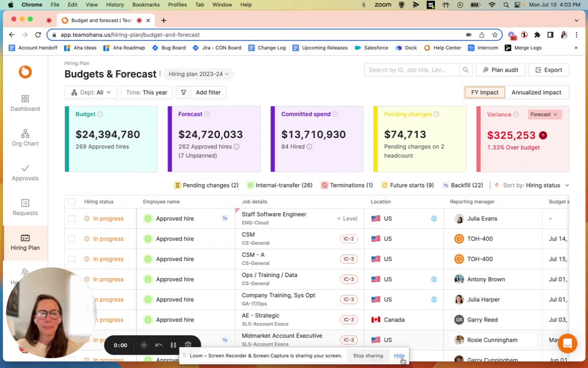Click the Committed spend info icon
The width and height of the screenshot is (588, 368).
pyautogui.click(x=335, y=114)
